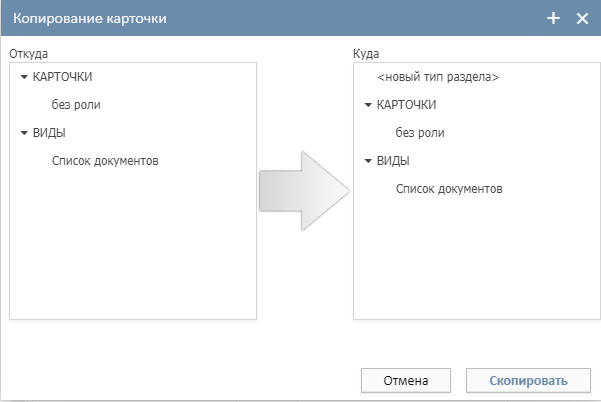Collapse КАРТОЧКИ arrow in the Откуда tree
This screenshot has height=402, width=601.
[x=24, y=77]
